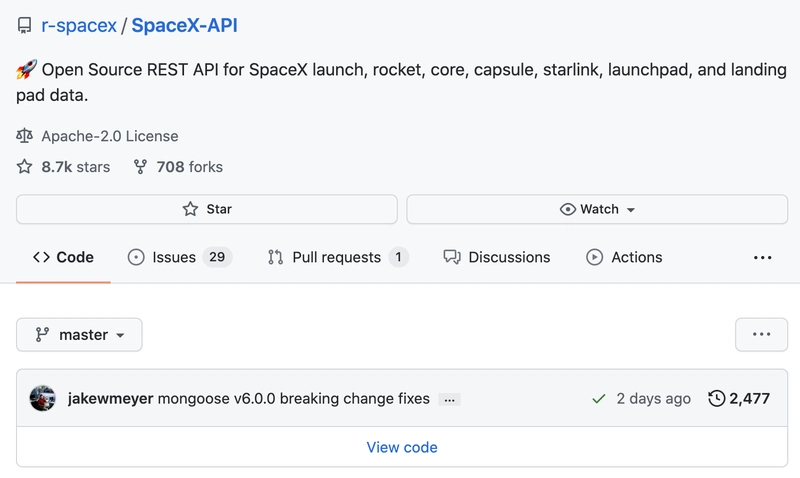Screen dimensions: 800x478
Task: Open the commit history with 2,477 commits
Action: (739, 398)
